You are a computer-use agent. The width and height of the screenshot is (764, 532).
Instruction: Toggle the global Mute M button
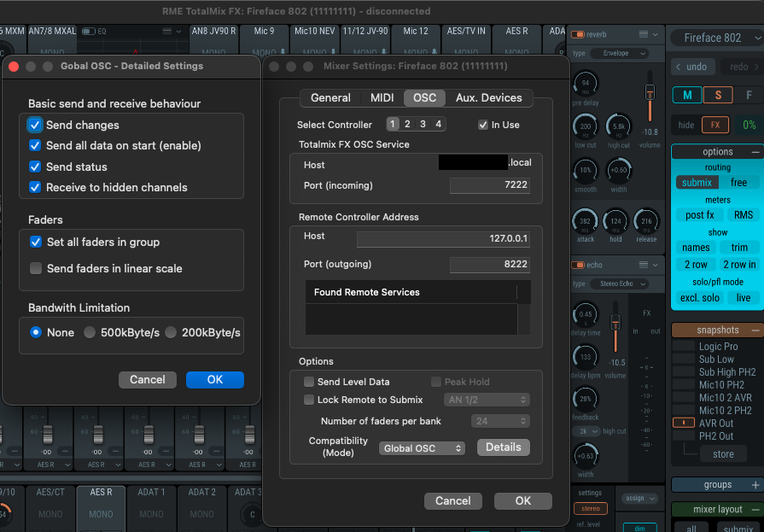[687, 95]
